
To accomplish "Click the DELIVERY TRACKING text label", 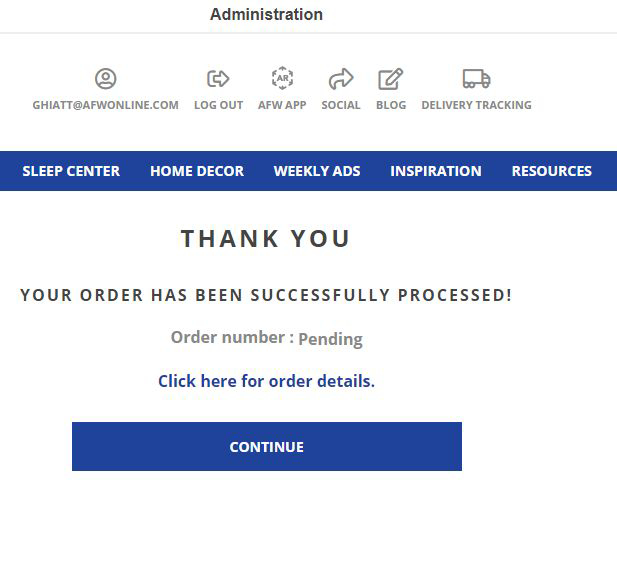I will click(x=476, y=105).
